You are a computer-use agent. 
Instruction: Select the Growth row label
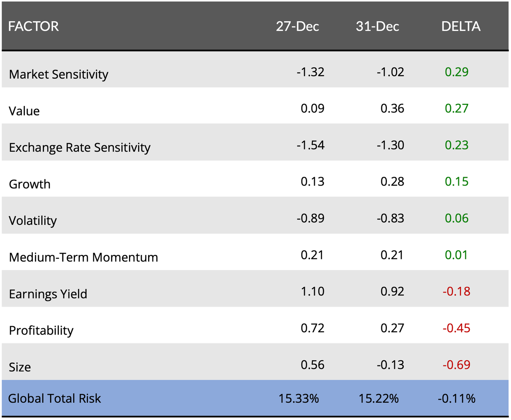30,184
